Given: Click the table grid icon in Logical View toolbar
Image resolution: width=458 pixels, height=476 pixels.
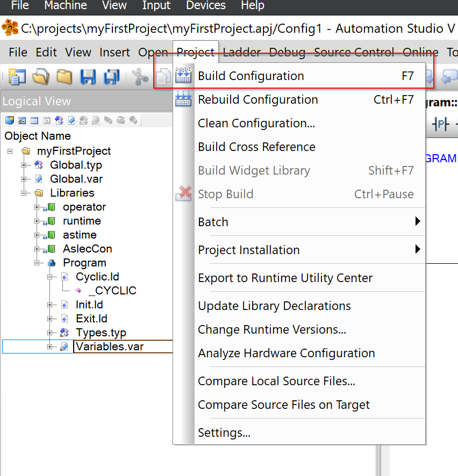Looking at the screenshot, I should coord(34,121).
